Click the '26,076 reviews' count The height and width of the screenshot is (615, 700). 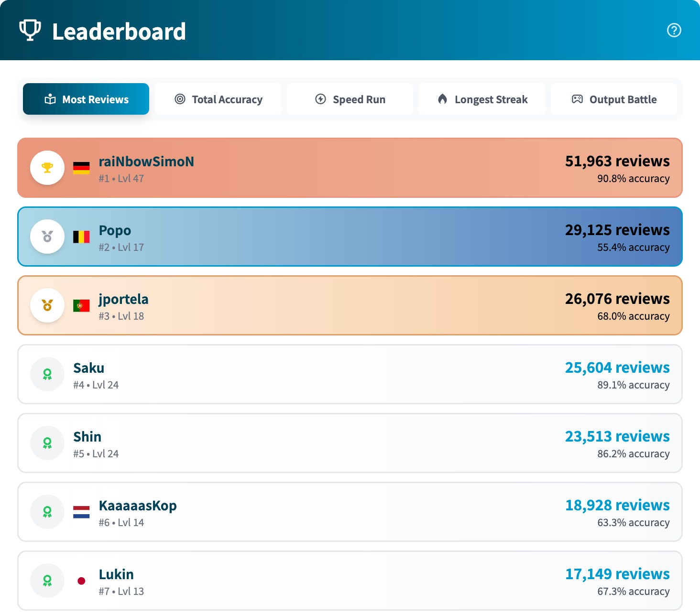(x=617, y=299)
